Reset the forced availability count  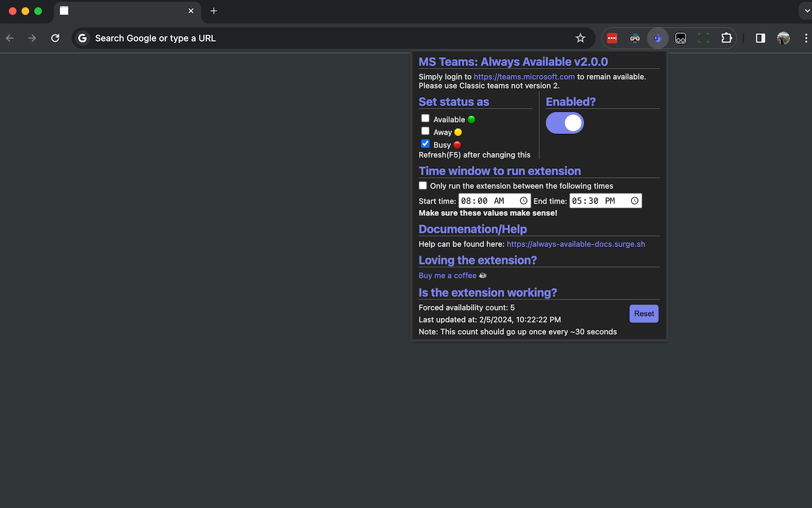coord(644,314)
